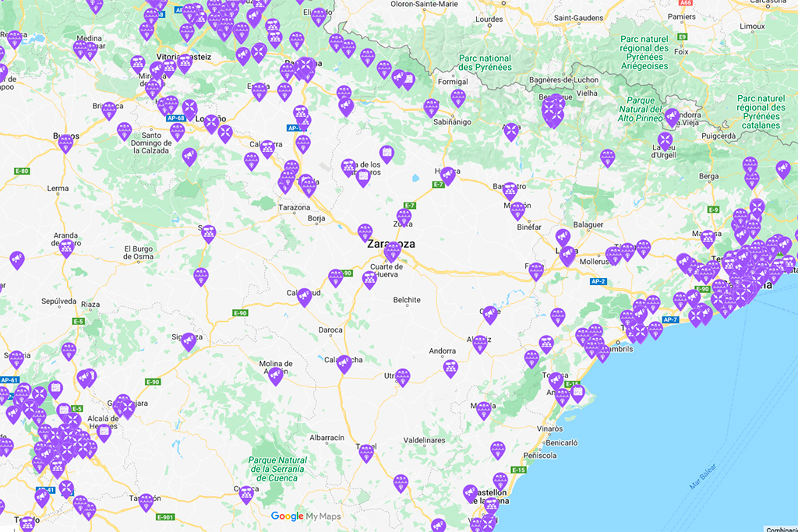Select the marker at Aranda de Duero
The image size is (798, 532).
[67, 248]
